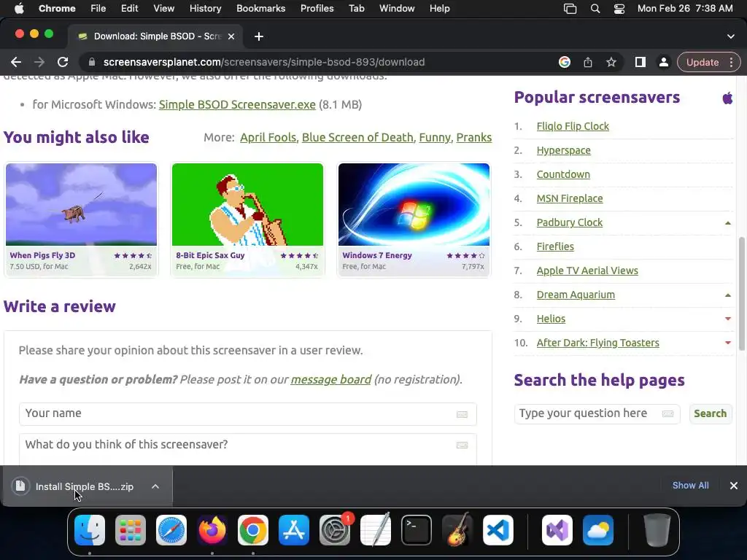Open the History menu

205,9
